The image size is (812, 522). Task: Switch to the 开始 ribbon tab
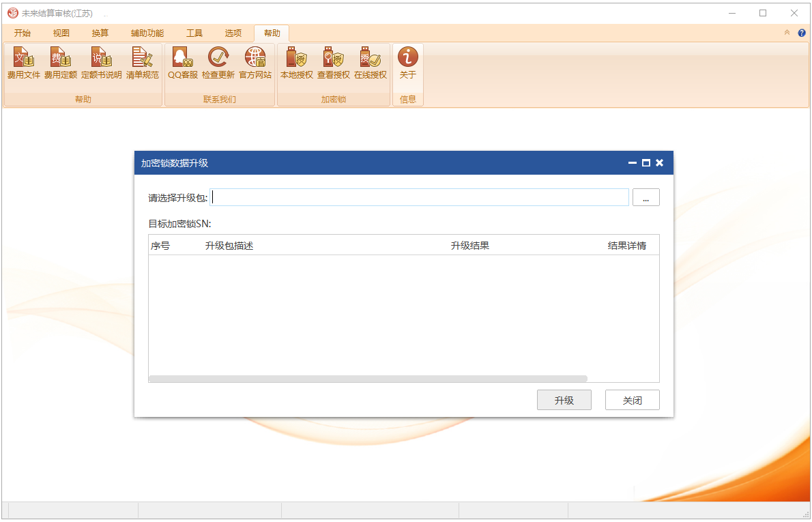click(23, 33)
